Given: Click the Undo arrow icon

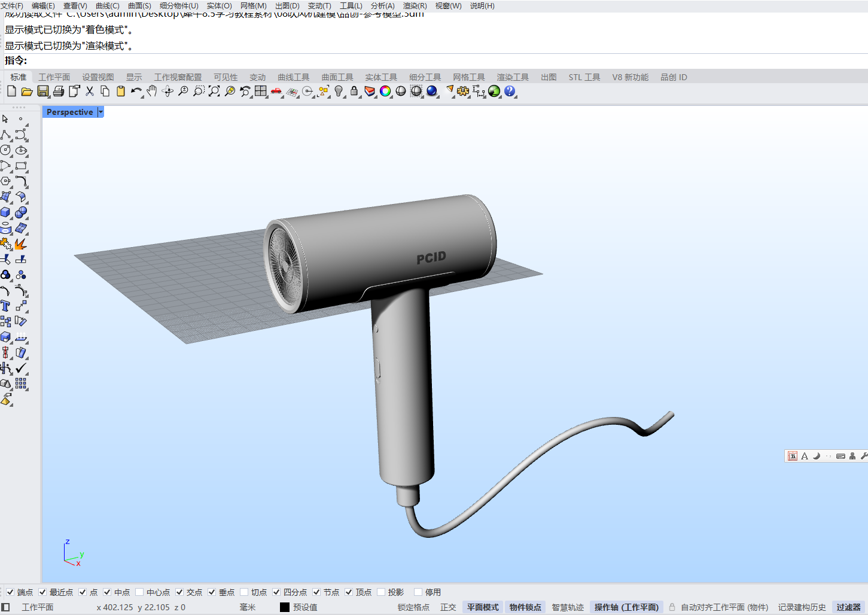Looking at the screenshot, I should [136, 91].
